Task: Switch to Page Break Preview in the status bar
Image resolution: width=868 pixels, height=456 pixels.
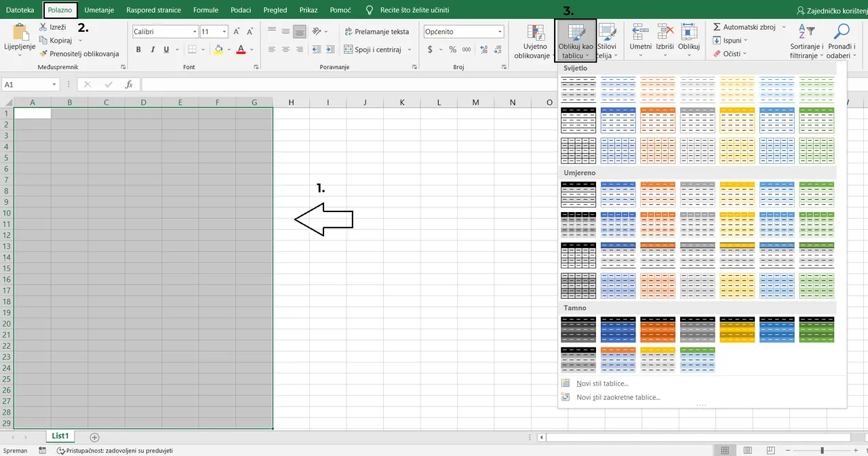Action: (x=770, y=450)
